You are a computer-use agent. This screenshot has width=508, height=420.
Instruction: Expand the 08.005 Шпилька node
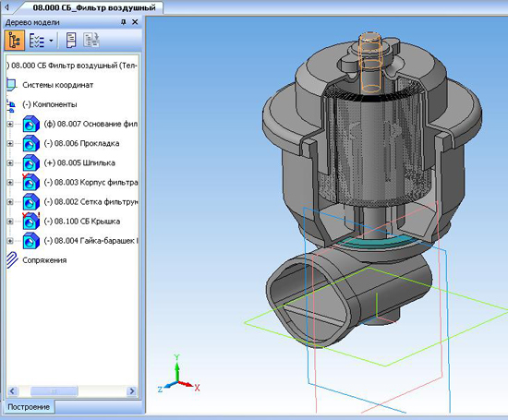(x=10, y=162)
